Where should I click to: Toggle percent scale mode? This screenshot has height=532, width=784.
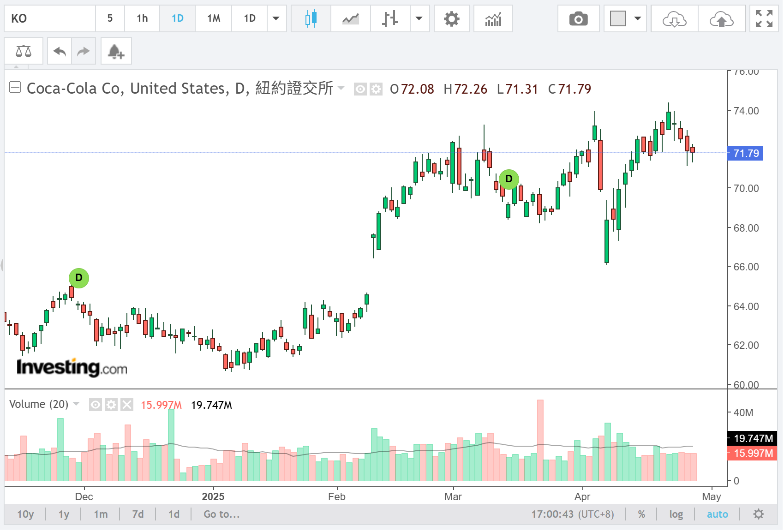(x=641, y=514)
